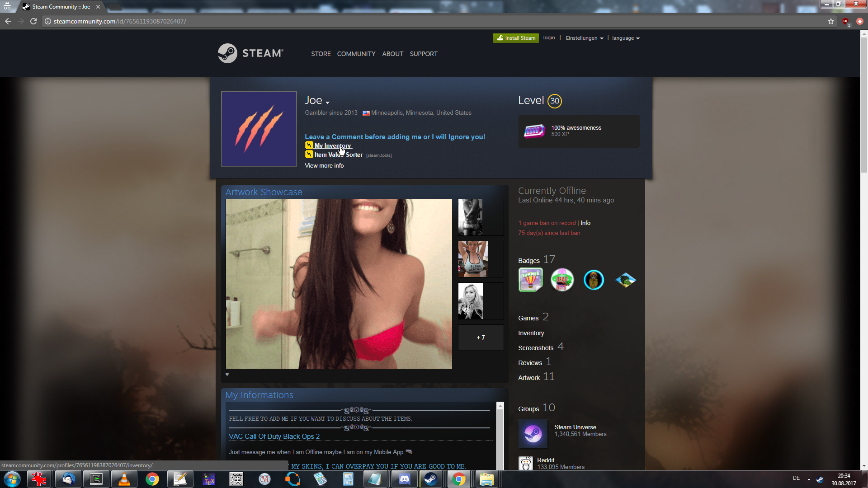
Task: Open the language dropdown menu
Action: click(626, 38)
